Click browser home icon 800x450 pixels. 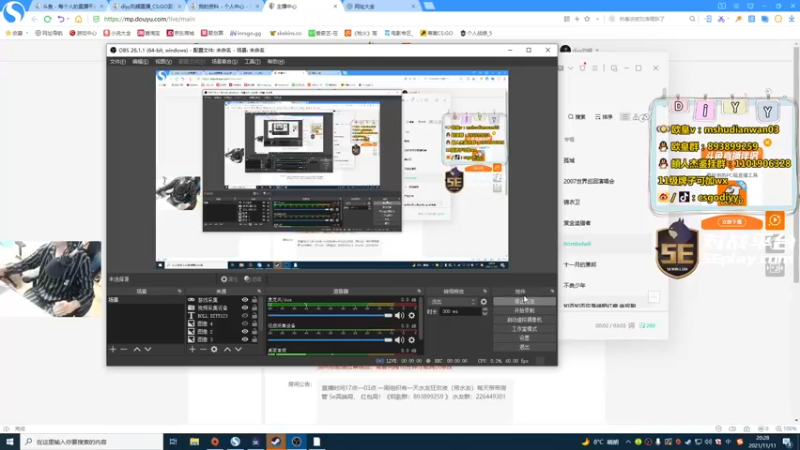pos(79,19)
